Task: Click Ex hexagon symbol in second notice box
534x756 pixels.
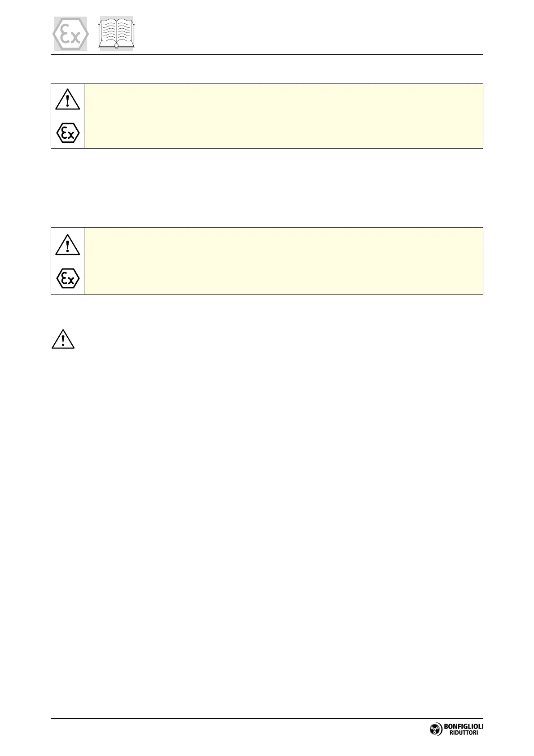Action: point(68,279)
